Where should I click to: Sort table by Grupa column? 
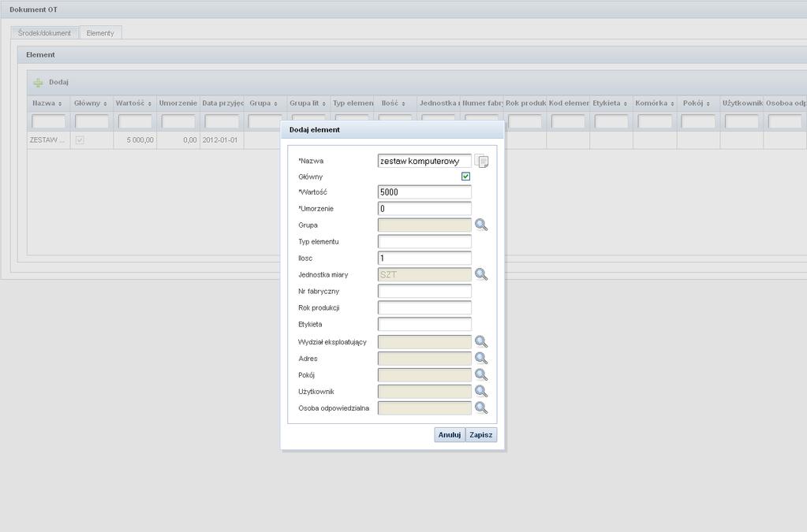(276, 104)
